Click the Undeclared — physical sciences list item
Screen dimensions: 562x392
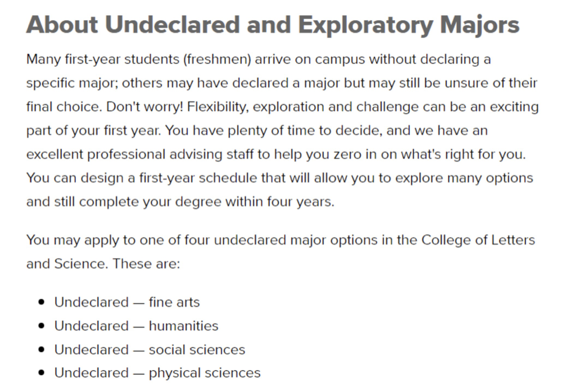[x=157, y=373]
